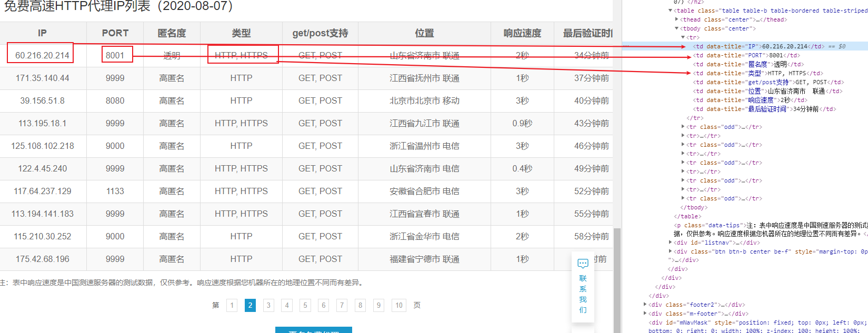Click the response speed 0.4秒 cell
Image resolution: width=868 pixels, height=333 pixels.
pos(522,168)
